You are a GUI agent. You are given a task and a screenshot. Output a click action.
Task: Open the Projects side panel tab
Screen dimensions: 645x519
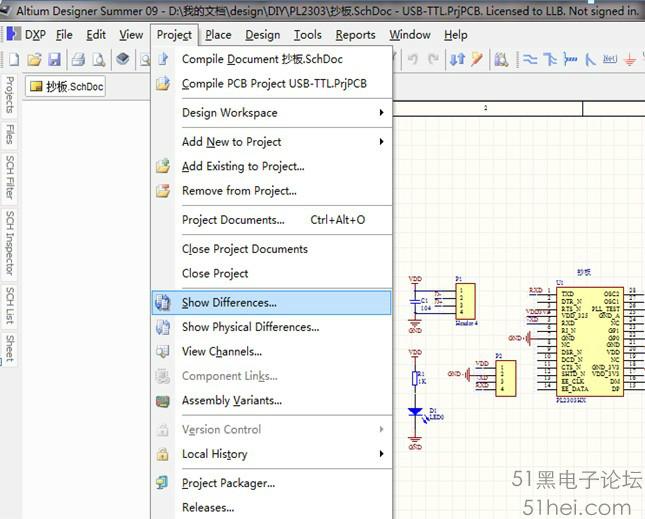click(x=9, y=95)
